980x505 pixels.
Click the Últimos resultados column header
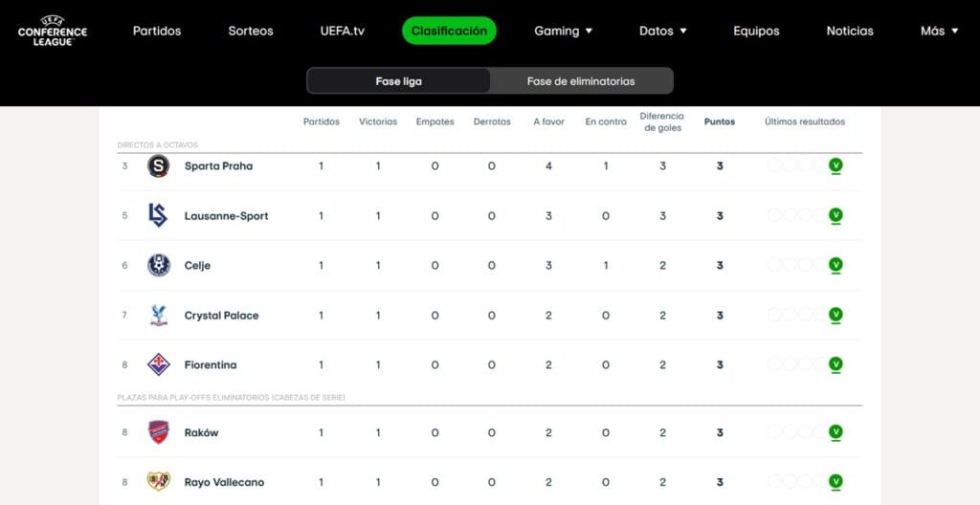click(805, 121)
